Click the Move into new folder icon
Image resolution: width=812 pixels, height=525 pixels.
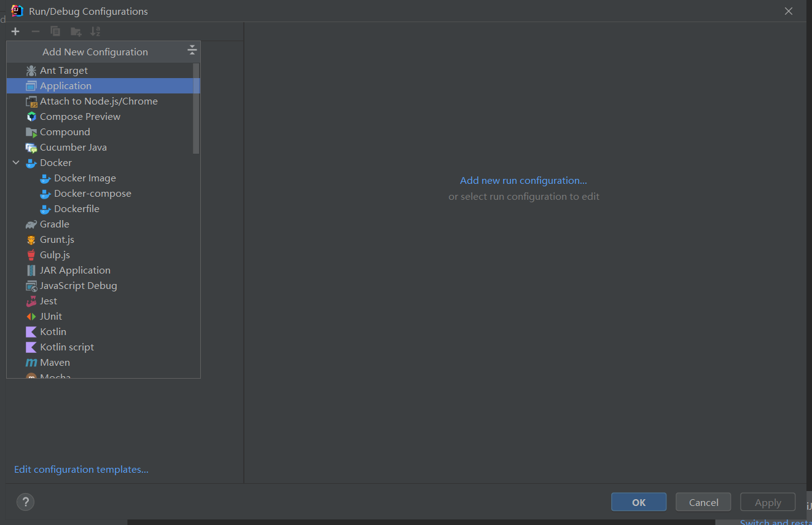click(76, 31)
